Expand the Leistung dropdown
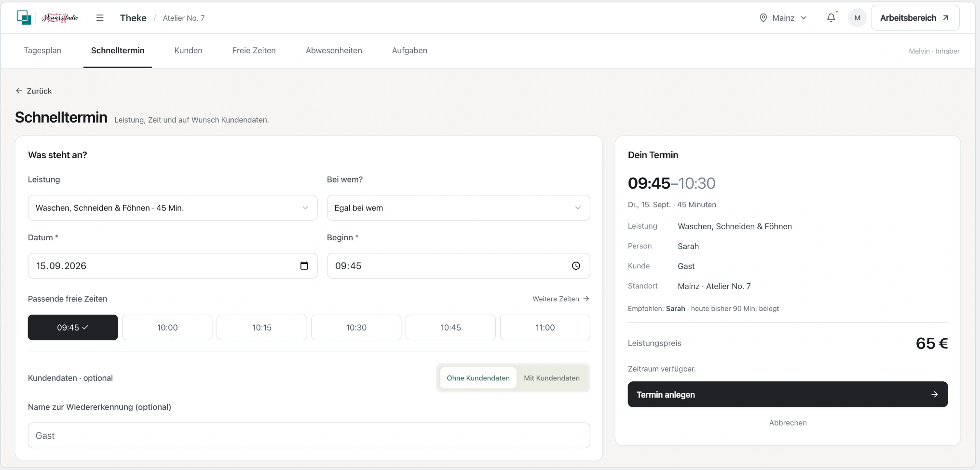980x470 pixels. coord(173,208)
